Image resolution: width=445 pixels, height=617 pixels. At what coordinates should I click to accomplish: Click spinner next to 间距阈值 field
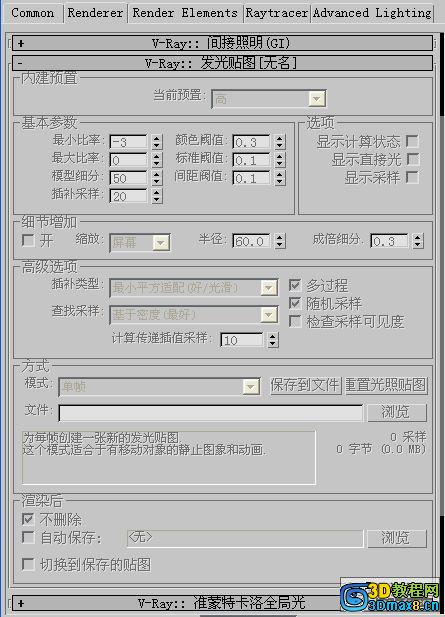pos(280,178)
